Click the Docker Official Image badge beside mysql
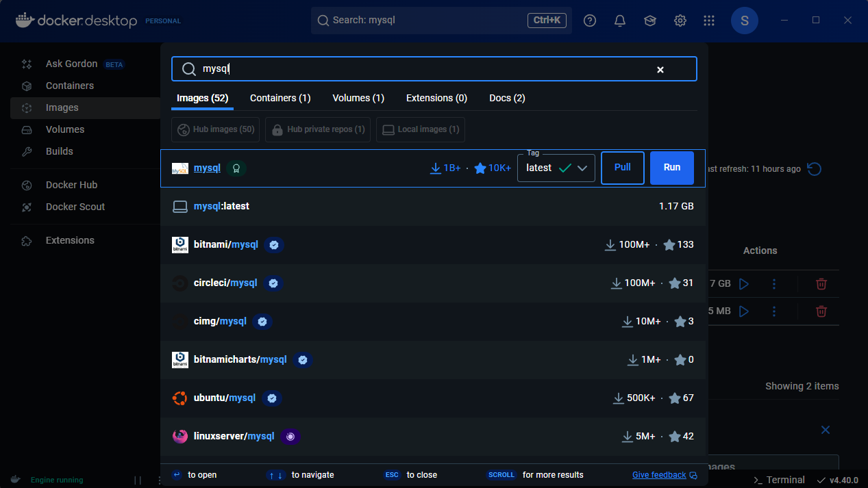The image size is (868, 488). (236, 168)
